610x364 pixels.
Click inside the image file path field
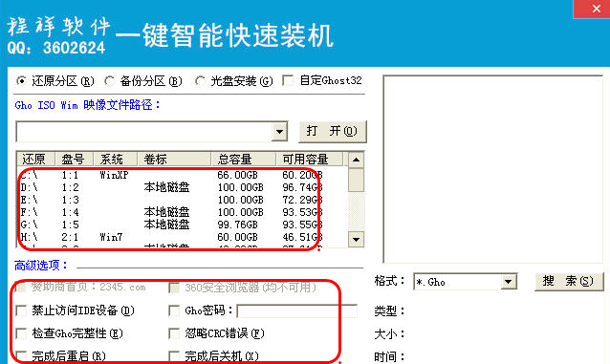pyautogui.click(x=144, y=132)
